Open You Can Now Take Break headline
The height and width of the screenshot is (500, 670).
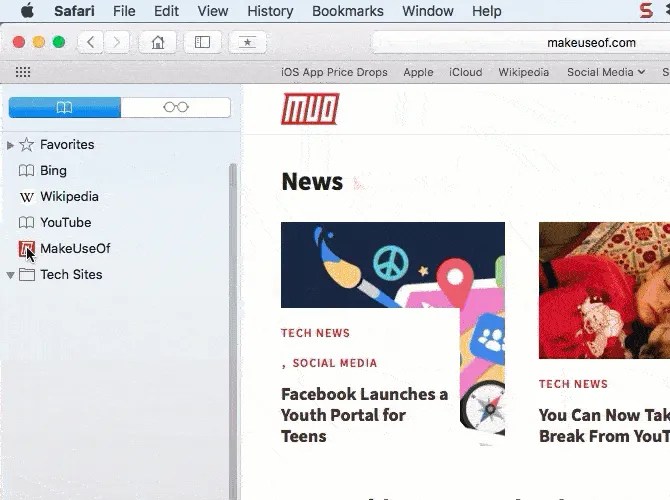click(x=604, y=426)
